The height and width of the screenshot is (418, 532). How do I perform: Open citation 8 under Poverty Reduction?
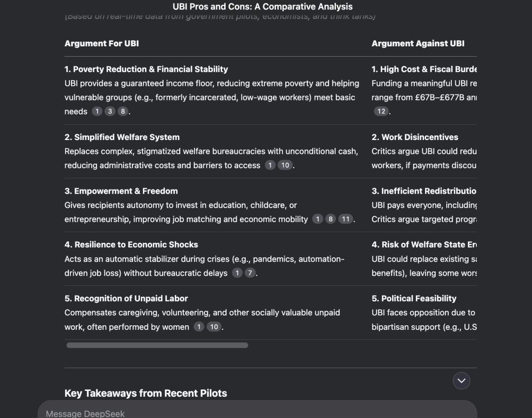(x=123, y=111)
